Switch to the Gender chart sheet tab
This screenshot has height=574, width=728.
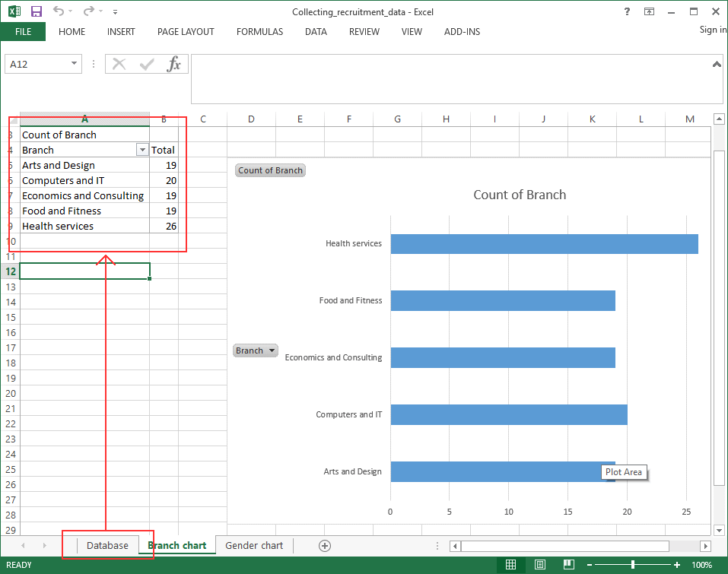[254, 545]
